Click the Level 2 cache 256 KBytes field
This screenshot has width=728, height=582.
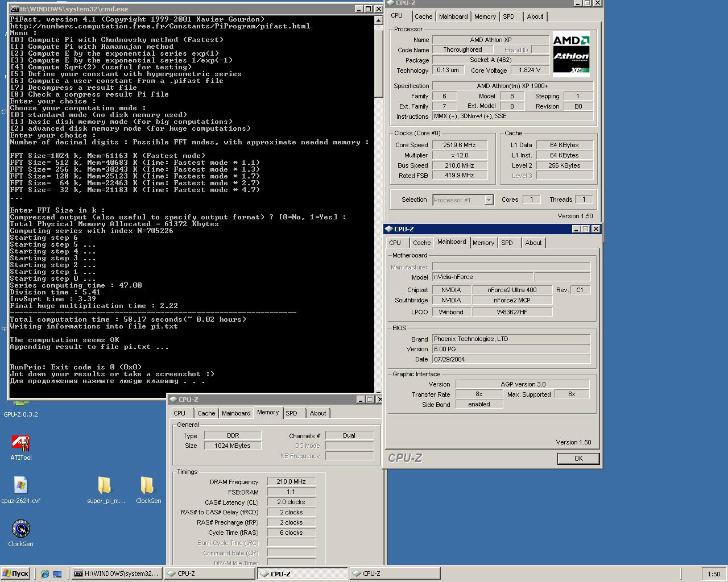tap(564, 165)
